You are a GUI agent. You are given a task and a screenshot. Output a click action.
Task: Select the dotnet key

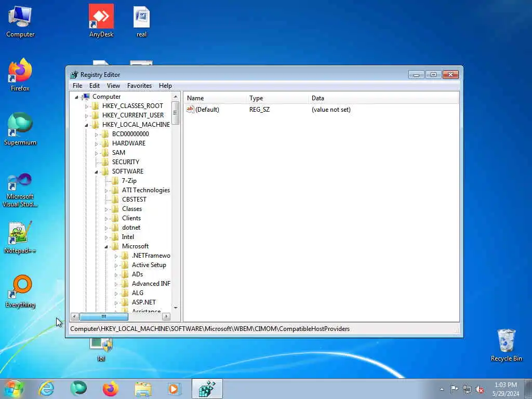click(x=131, y=228)
